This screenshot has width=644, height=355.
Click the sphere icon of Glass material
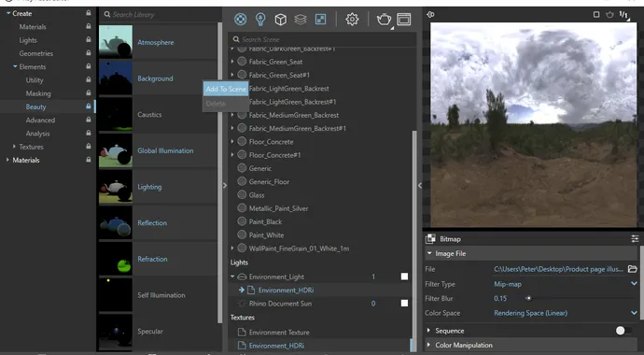(242, 194)
